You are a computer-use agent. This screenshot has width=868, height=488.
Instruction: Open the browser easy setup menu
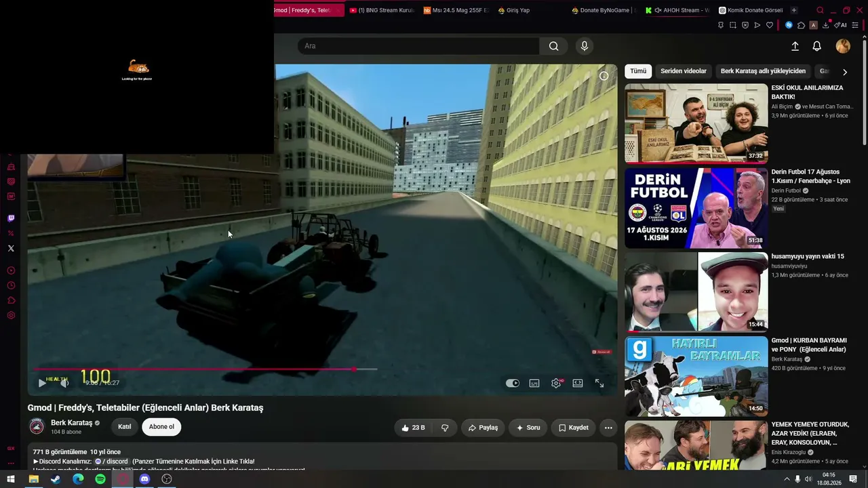855,25
